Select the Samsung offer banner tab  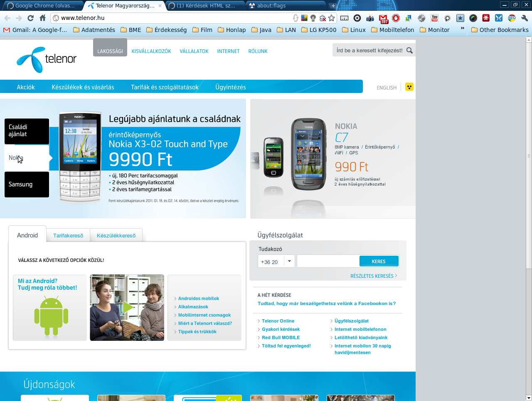(27, 184)
